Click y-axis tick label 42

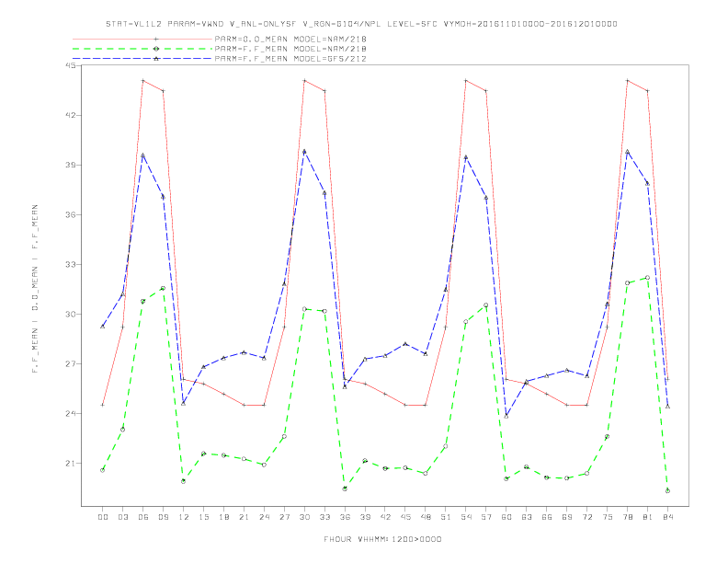tap(70, 115)
